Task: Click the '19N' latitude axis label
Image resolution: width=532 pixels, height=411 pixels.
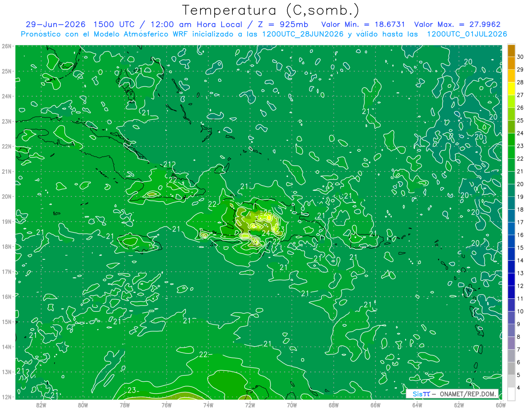Action: coord(7,221)
